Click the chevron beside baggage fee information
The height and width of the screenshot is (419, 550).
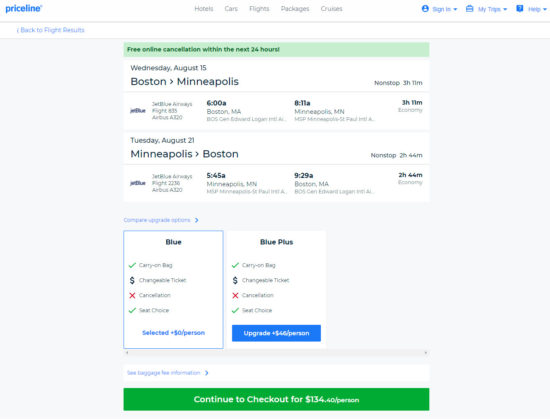click(207, 373)
